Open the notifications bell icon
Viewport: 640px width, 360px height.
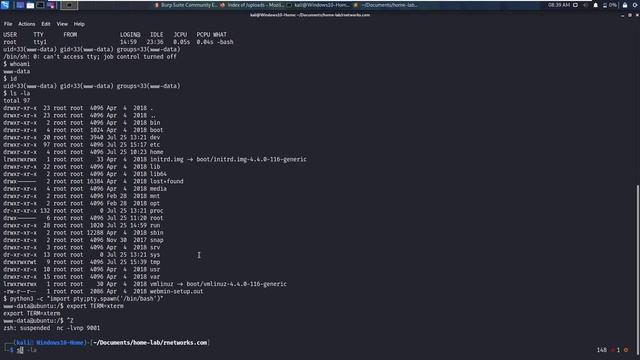coord(596,5)
